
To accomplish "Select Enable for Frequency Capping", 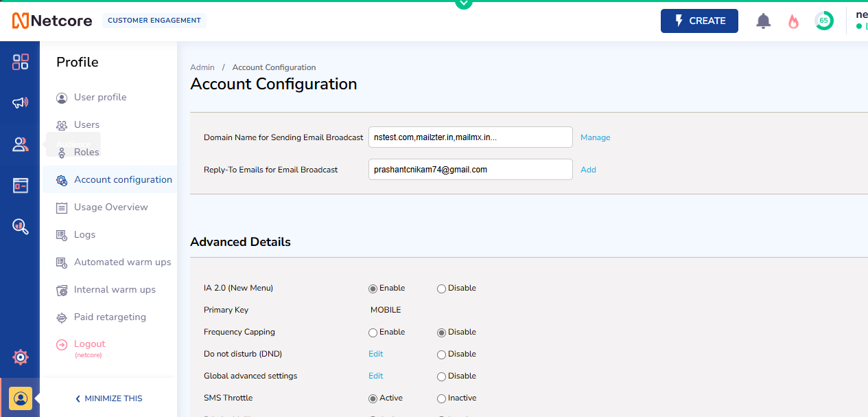I will (x=373, y=333).
